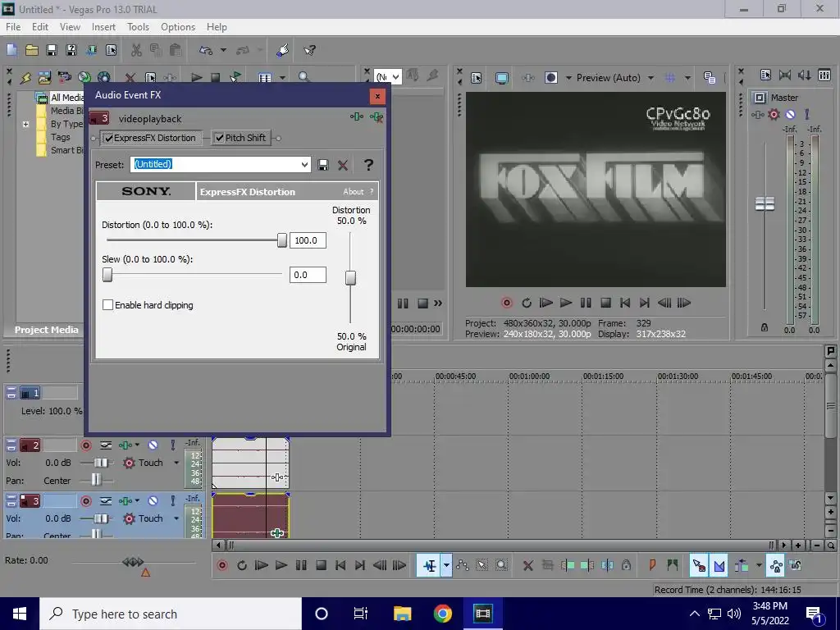The width and height of the screenshot is (840, 630).
Task: Delete the preset with the X icon
Action: [x=343, y=165]
